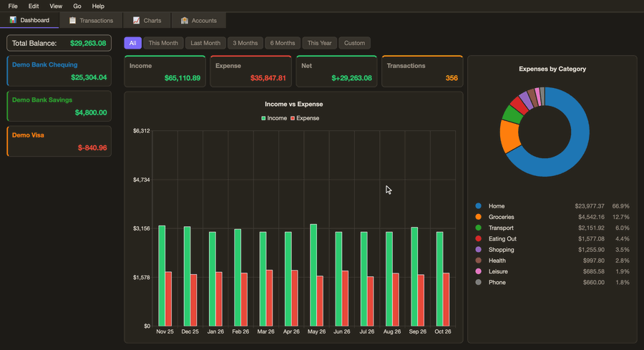The width and height of the screenshot is (644, 350).
Task: Choose the Custom date range
Action: [354, 43]
